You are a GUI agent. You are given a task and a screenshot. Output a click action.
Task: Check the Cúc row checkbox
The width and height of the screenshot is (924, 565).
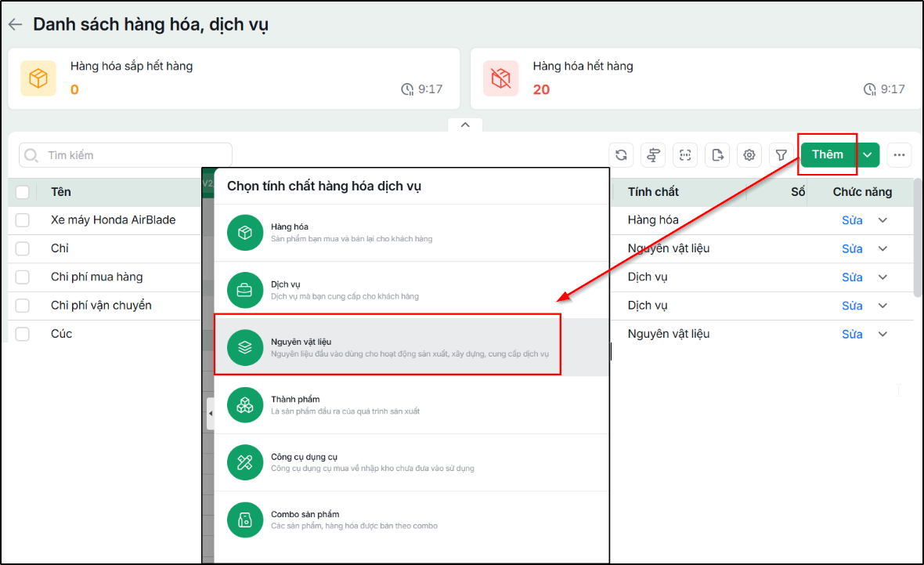point(23,334)
